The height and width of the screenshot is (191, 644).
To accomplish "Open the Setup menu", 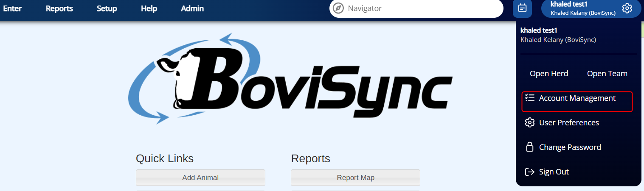I will tap(107, 8).
